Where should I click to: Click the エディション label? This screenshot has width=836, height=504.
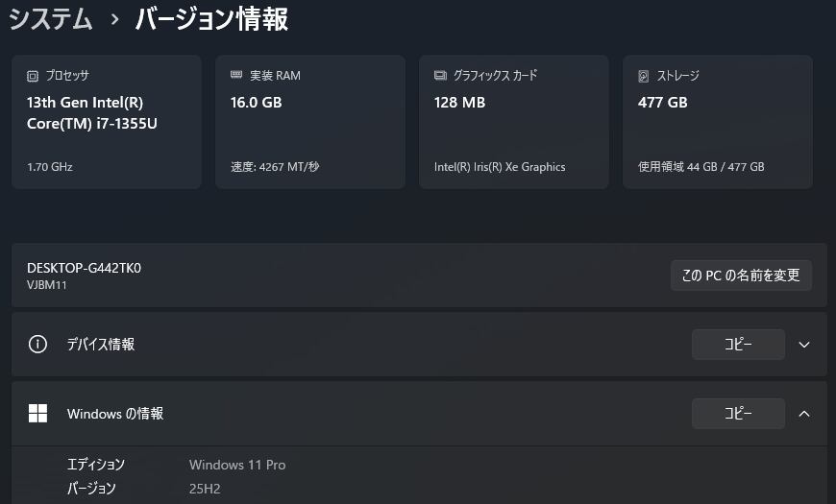click(x=95, y=465)
